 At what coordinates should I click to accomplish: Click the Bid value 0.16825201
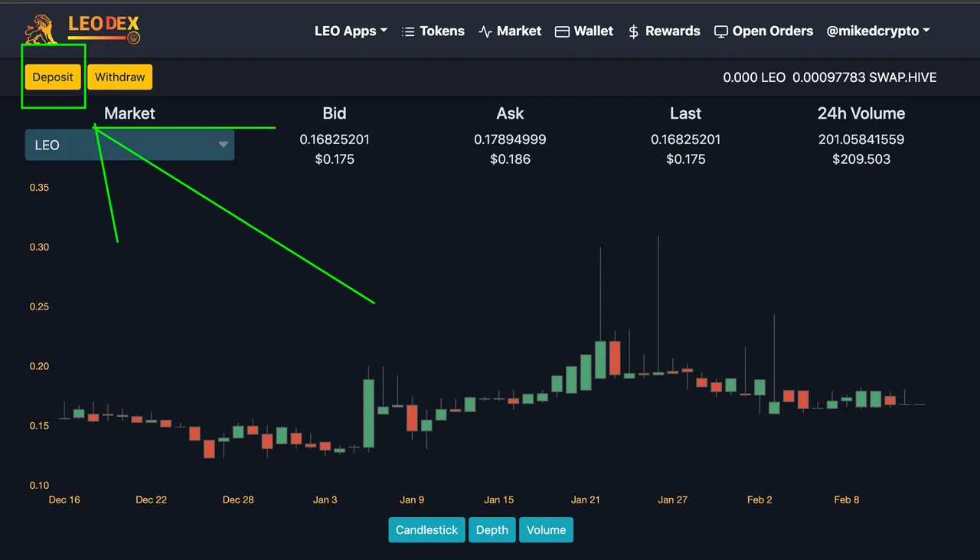335,139
